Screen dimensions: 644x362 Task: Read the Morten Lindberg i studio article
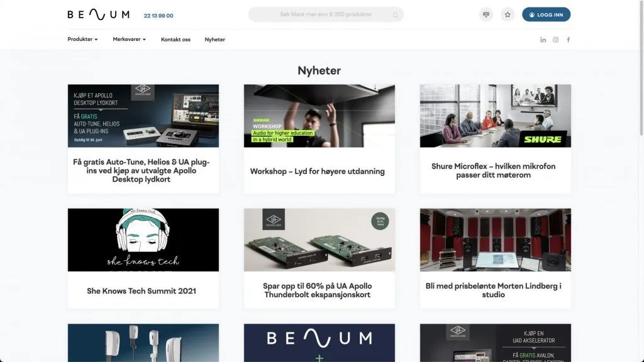494,290
